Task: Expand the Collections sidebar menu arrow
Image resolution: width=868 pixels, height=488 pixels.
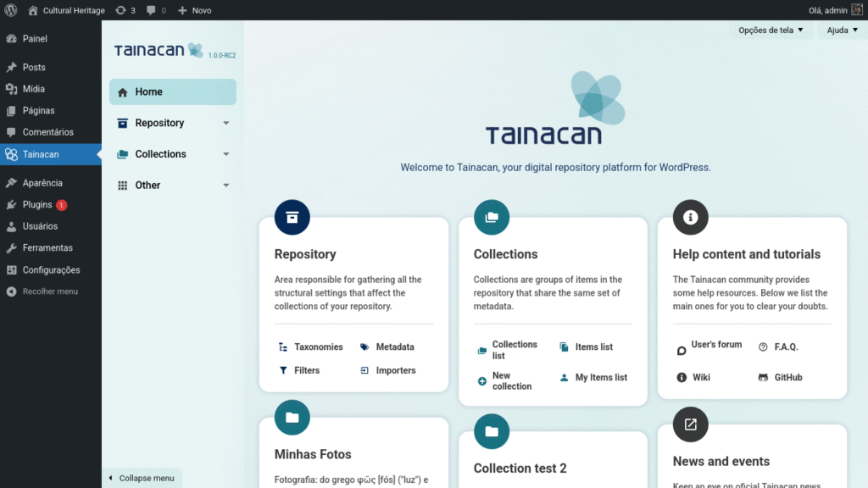Action: coord(225,154)
